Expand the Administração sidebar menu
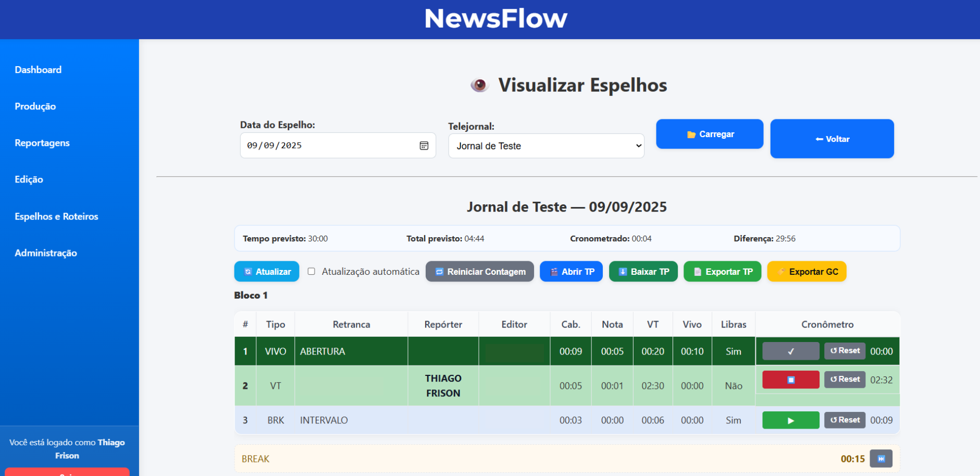The width and height of the screenshot is (980, 476). (x=46, y=253)
